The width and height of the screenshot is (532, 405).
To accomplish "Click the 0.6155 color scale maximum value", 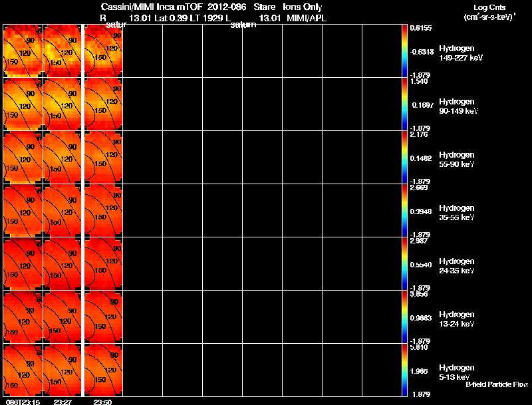I will click(x=421, y=28).
